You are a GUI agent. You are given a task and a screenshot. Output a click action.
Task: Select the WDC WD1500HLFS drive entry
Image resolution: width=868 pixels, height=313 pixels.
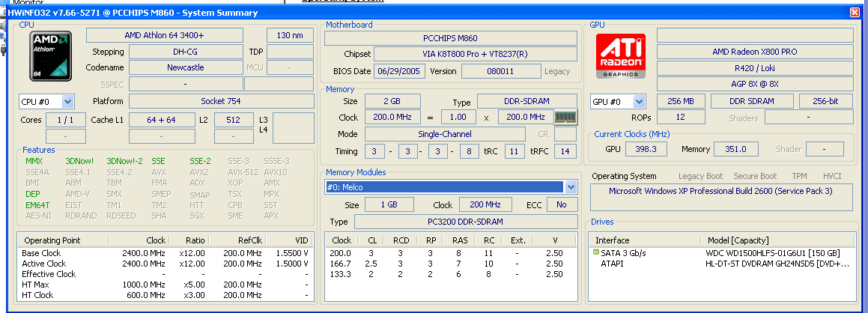click(x=721, y=253)
